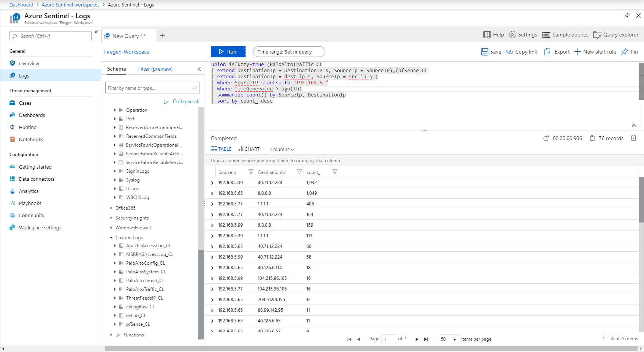Click the Save disk icon

[485, 52]
